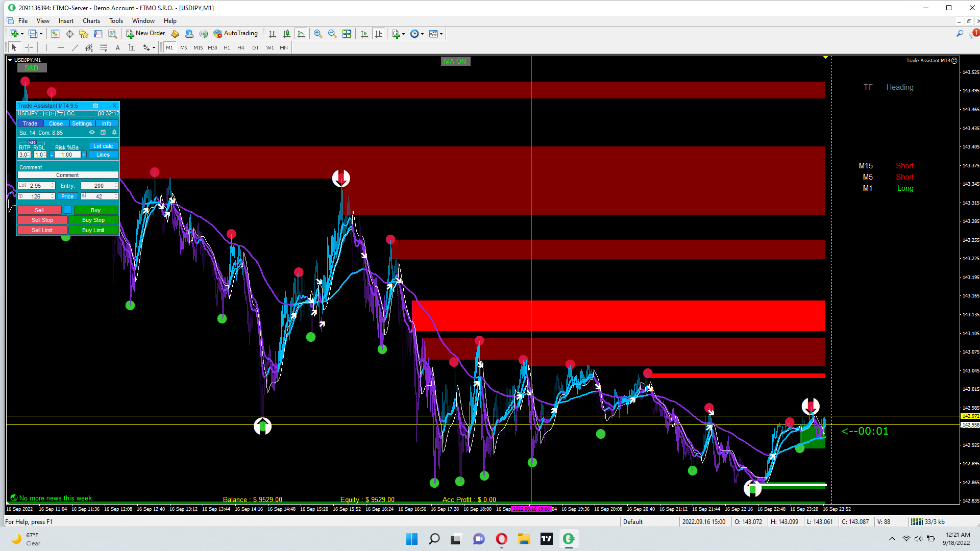Click the Buy Limit button

[x=93, y=230]
